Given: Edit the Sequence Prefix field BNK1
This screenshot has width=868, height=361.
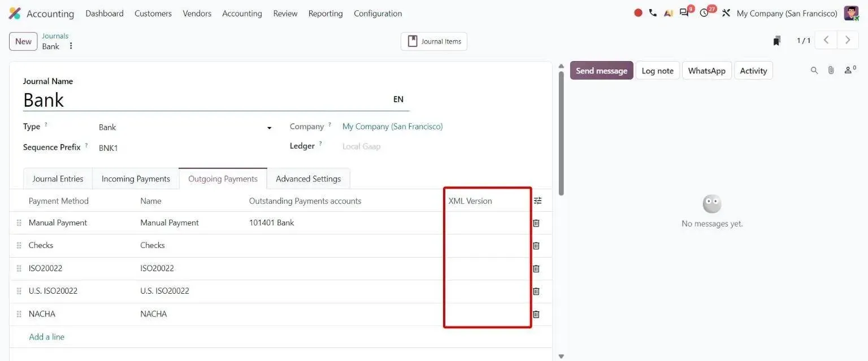Looking at the screenshot, I should tap(185, 148).
